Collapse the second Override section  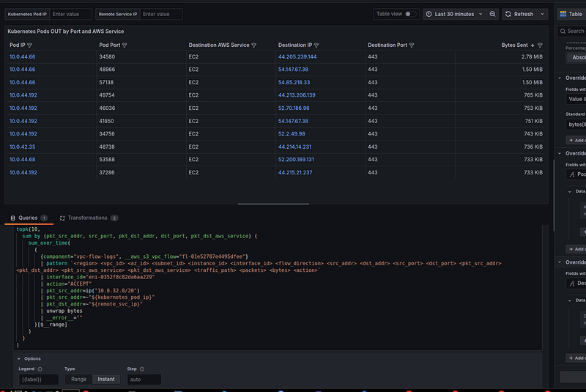coord(560,154)
